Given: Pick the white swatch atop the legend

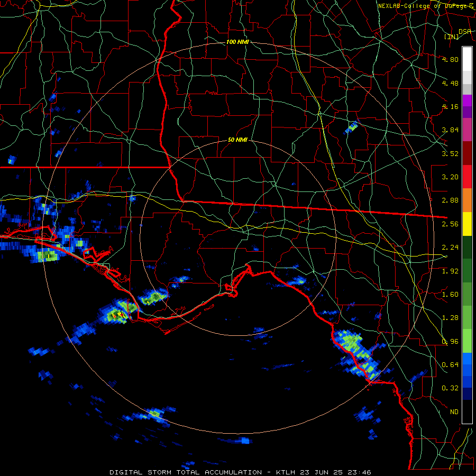Looking at the screenshot, I should [x=467, y=59].
